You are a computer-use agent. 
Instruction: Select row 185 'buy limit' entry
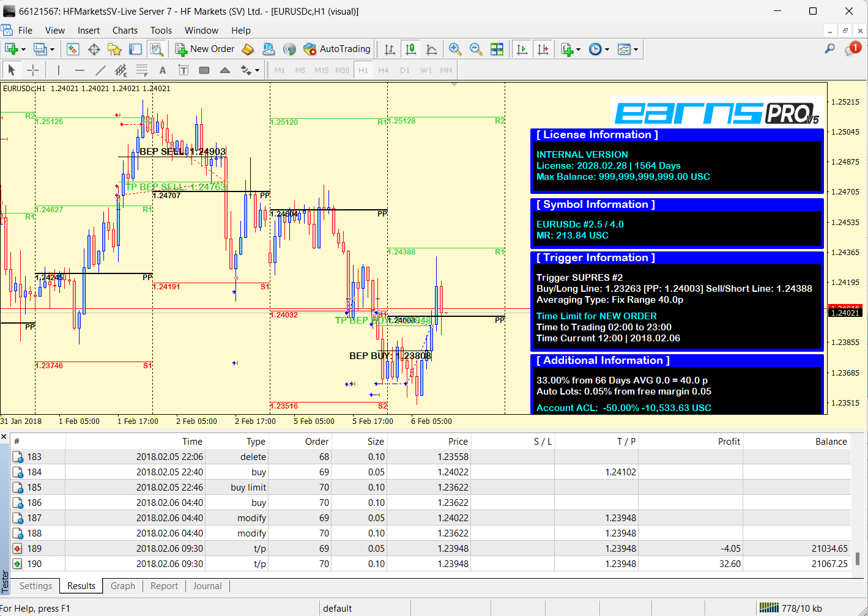431,488
